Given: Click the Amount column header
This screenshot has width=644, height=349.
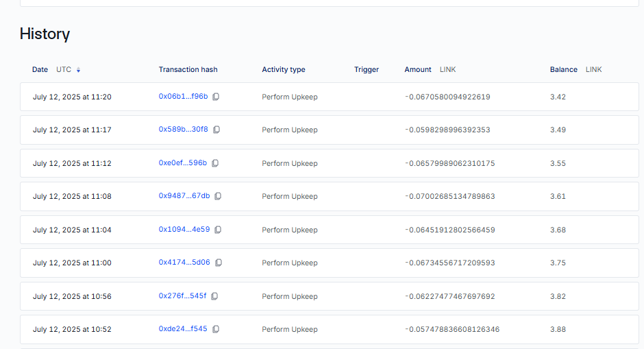Looking at the screenshot, I should tap(418, 69).
